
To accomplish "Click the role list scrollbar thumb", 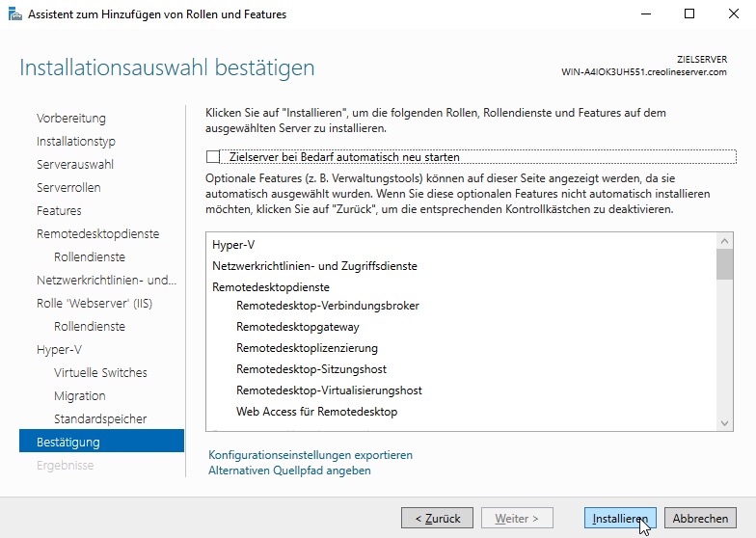I will click(x=724, y=264).
